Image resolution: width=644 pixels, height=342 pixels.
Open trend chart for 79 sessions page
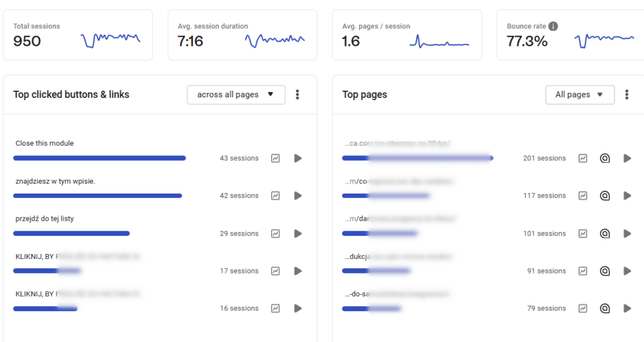pos(583,309)
